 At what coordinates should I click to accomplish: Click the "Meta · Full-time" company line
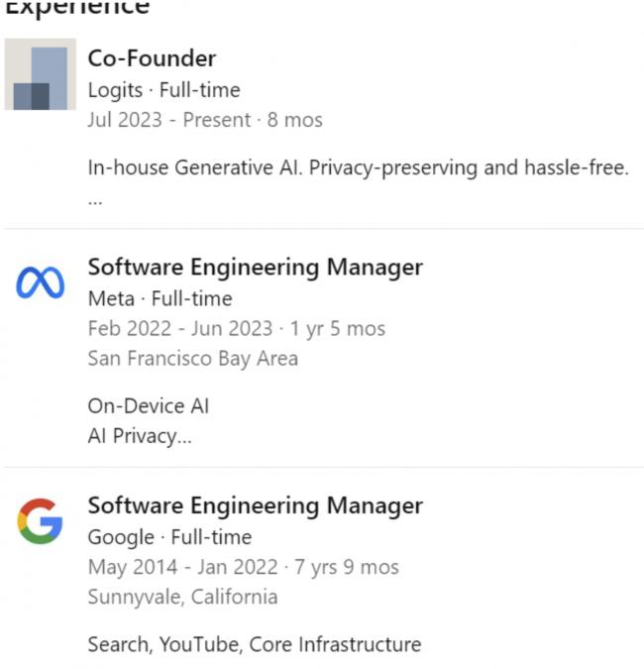point(160,298)
